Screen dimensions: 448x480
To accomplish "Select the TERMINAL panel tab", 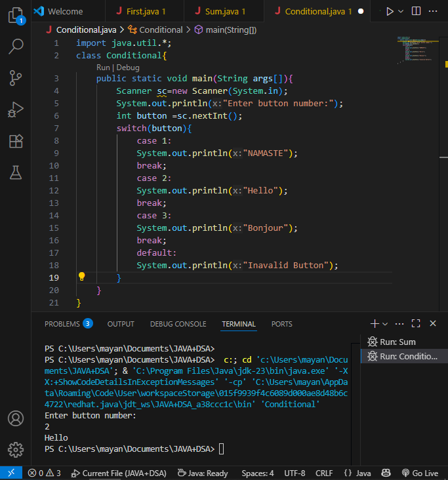I will 239,324.
